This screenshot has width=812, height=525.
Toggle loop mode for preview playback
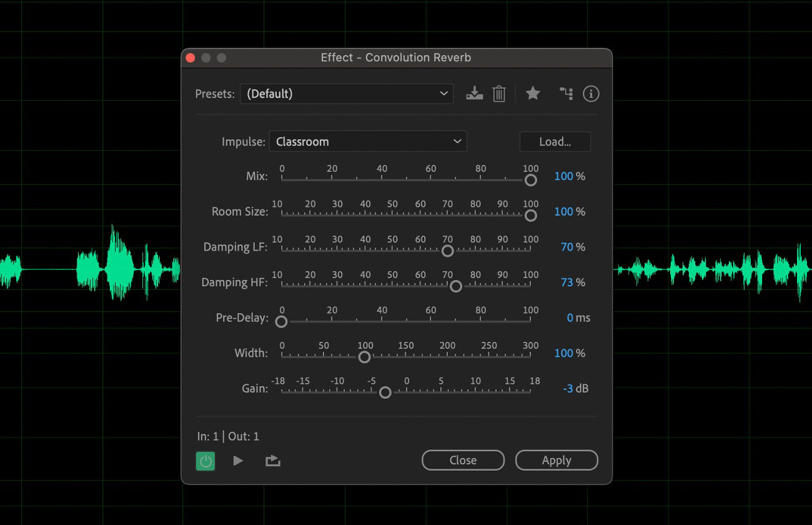click(x=273, y=460)
